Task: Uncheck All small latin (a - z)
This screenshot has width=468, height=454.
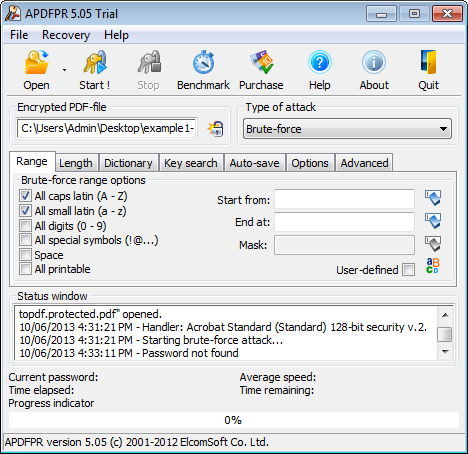Action: click(x=25, y=211)
